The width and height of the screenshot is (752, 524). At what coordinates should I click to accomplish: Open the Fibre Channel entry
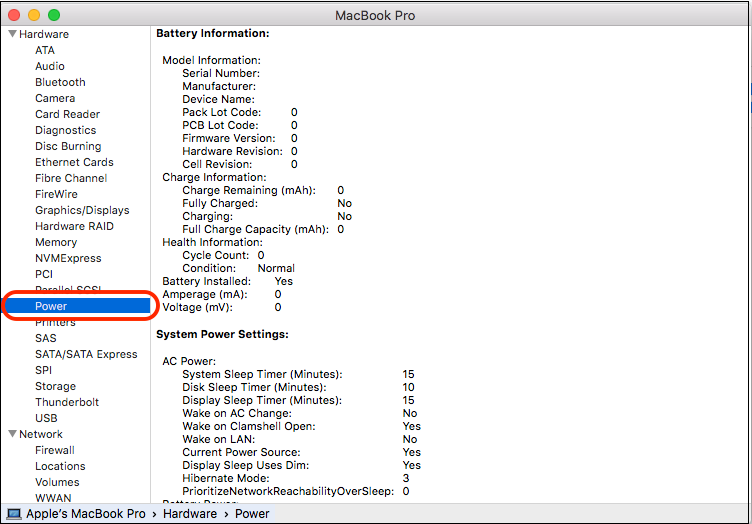70,178
